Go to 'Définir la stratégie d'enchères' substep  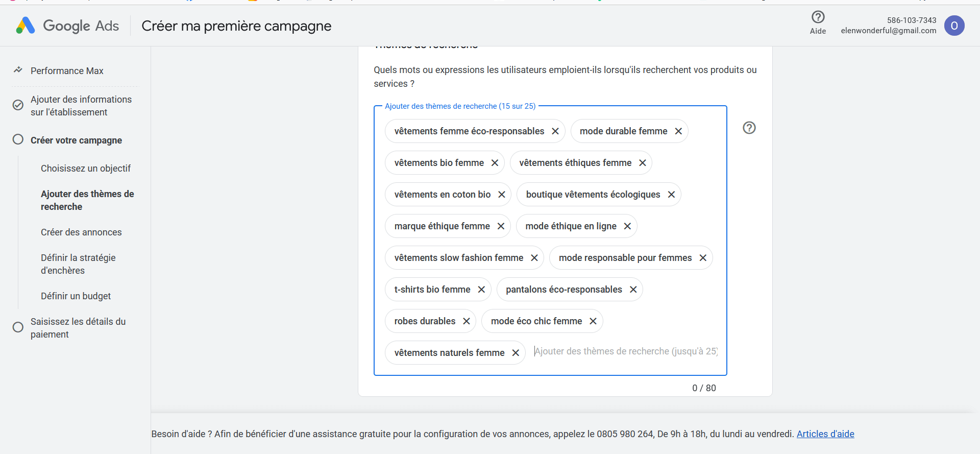78,264
